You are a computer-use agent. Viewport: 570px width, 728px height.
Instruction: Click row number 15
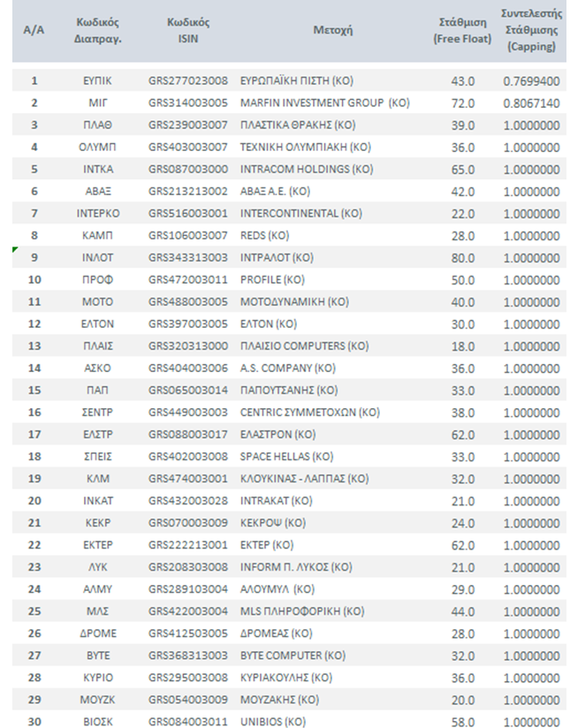coord(34,391)
